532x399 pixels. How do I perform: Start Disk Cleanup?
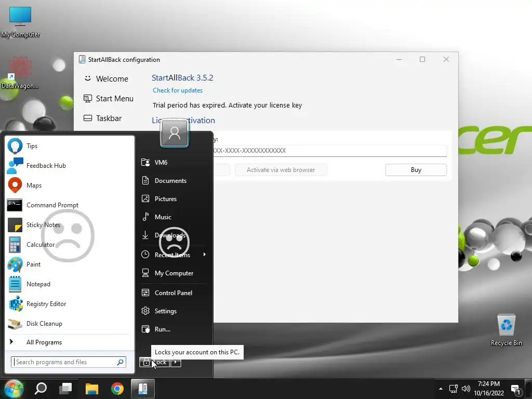(70, 323)
